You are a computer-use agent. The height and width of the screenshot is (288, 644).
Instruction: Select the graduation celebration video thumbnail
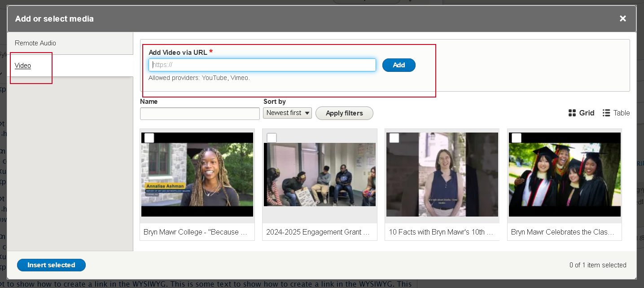pos(565,175)
